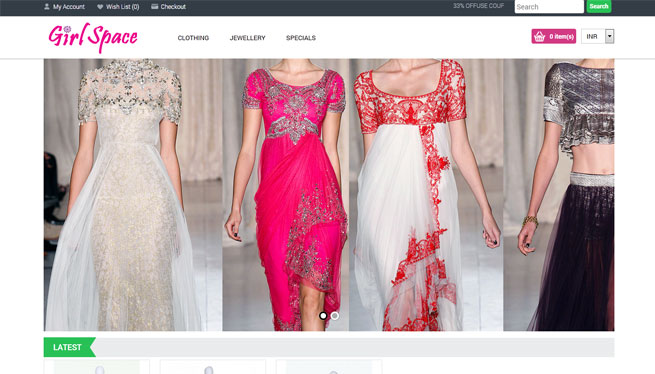This screenshot has width=655, height=374.
Task: Open the Jewellery menu
Action: coord(247,38)
